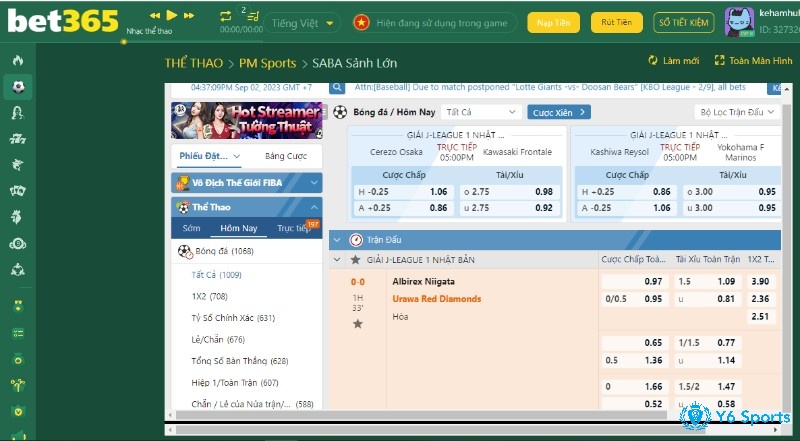800x441 pixels.
Task: Open the task list icon in sidebar
Action: (x=18, y=333)
